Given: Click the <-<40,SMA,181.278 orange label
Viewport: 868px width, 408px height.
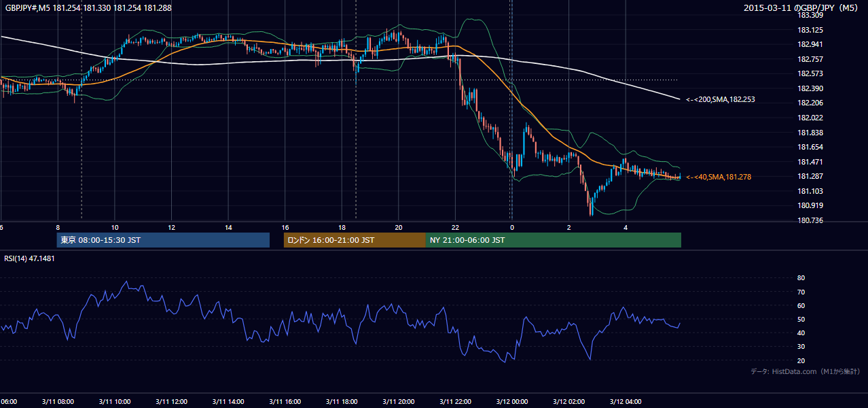Looking at the screenshot, I should [x=719, y=177].
